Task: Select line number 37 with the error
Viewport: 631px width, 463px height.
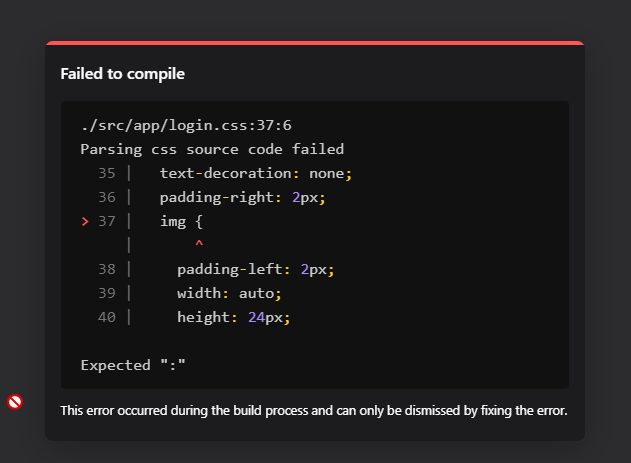Action: [106, 221]
